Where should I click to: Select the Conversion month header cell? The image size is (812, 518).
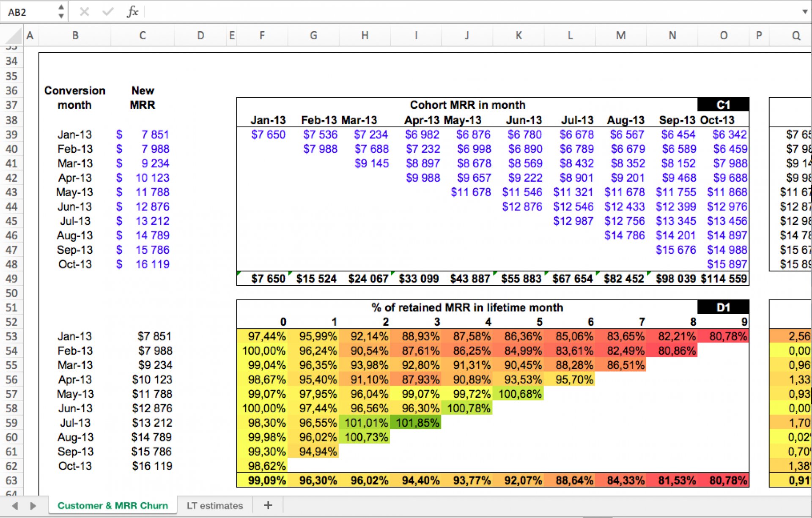(74, 98)
